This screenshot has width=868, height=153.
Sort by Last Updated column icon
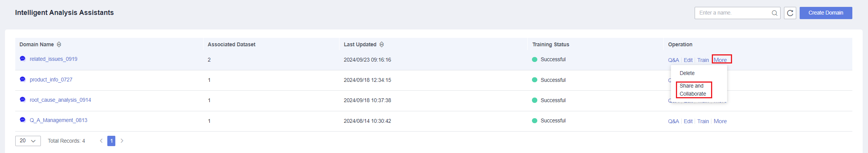[381, 44]
